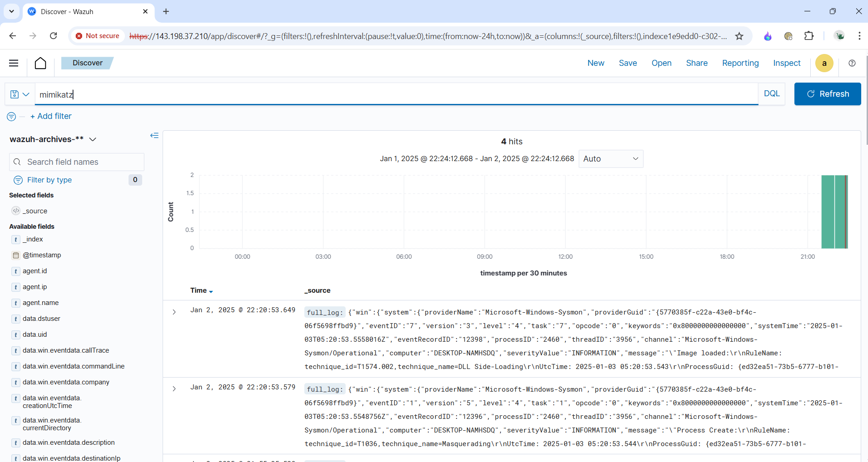
Task: Open the browser extensions puzzle icon
Action: pyautogui.click(x=810, y=36)
